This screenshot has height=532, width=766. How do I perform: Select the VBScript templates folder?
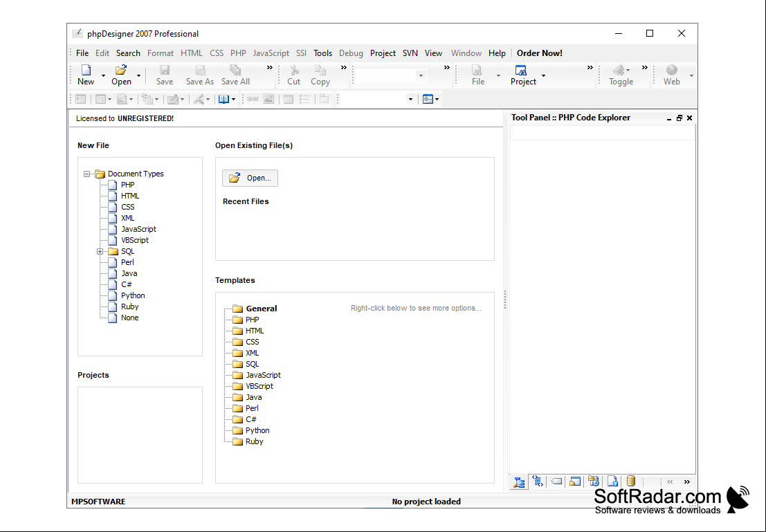tap(259, 386)
